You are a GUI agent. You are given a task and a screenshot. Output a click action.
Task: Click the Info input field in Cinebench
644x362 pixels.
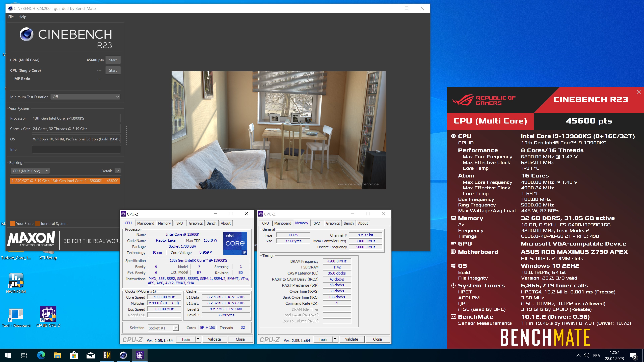pyautogui.click(x=76, y=149)
